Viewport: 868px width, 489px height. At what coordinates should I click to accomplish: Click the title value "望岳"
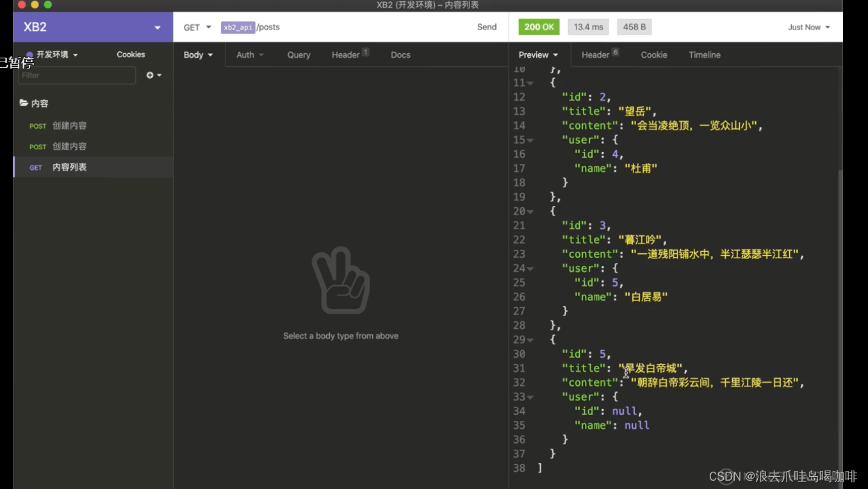pos(634,111)
